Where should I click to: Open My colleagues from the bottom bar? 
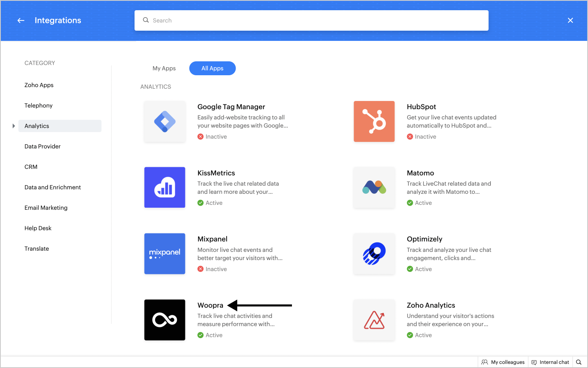click(x=503, y=362)
